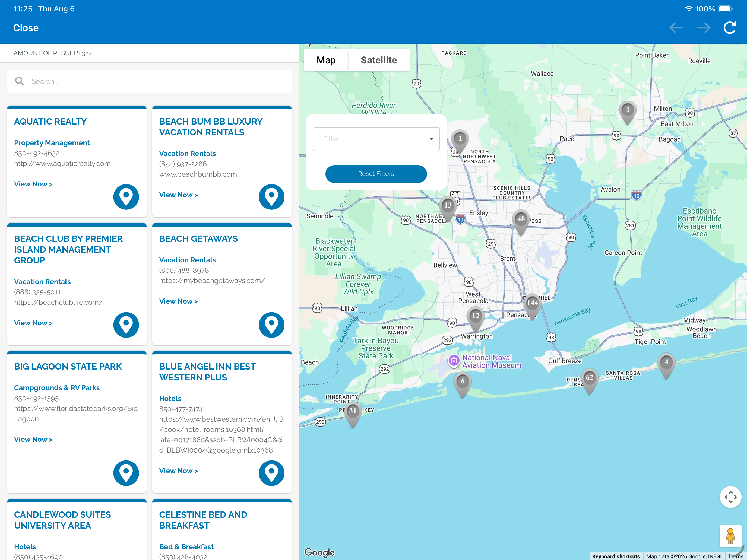Image resolution: width=747 pixels, height=560 pixels.
Task: Activate the Street View pegman
Action: 730,536
